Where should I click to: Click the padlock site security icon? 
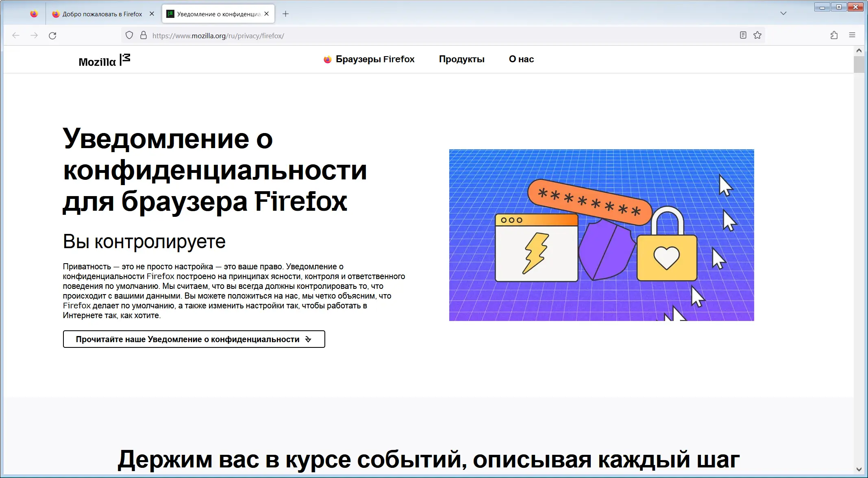point(143,35)
